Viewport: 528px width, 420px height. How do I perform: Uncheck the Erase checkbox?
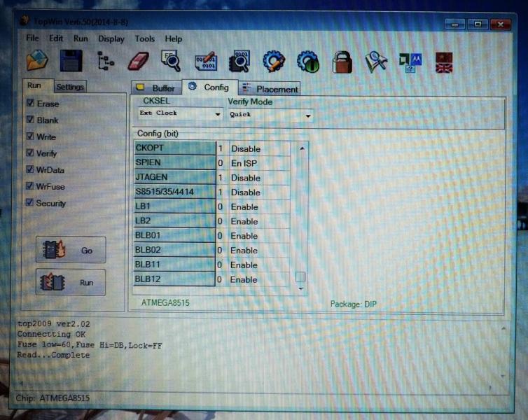[x=30, y=103]
